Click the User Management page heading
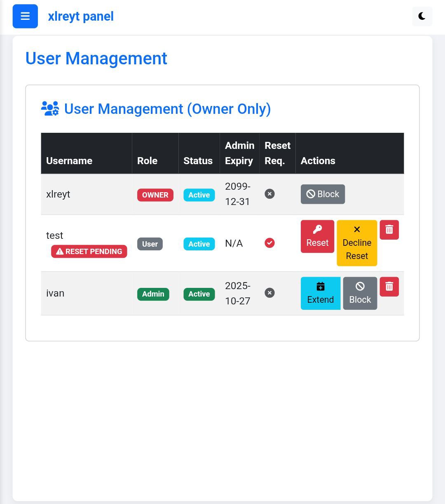The width and height of the screenshot is (445, 504). click(x=96, y=59)
